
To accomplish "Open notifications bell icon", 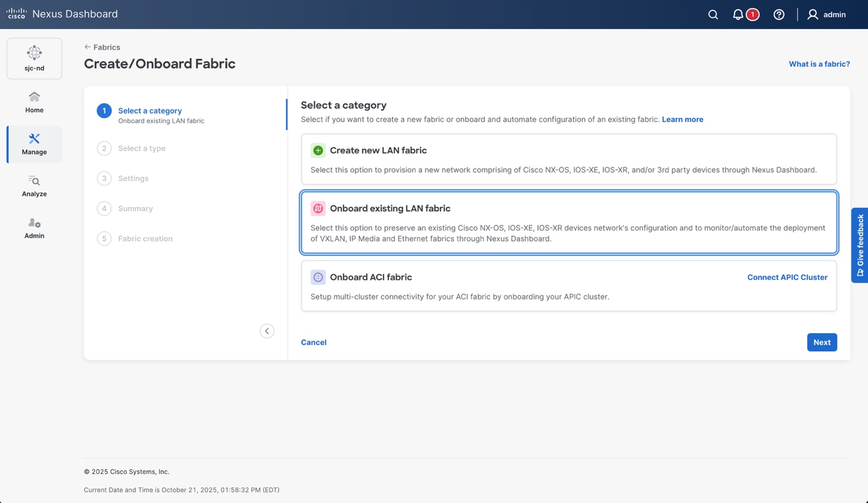I will [x=737, y=15].
